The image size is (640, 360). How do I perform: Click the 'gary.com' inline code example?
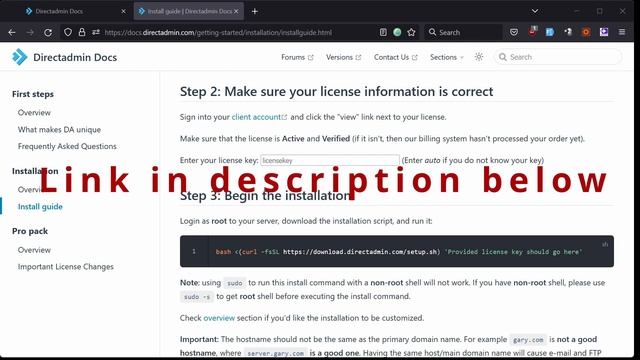528,340
